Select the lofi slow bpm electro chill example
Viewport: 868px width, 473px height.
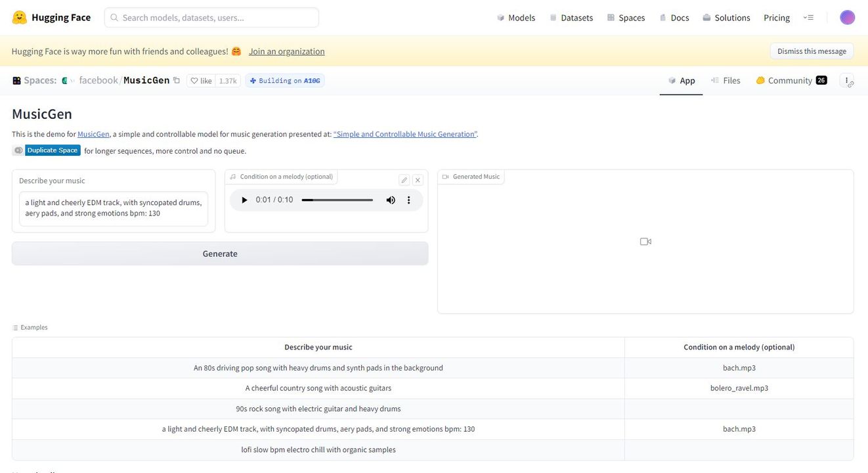tap(318, 450)
